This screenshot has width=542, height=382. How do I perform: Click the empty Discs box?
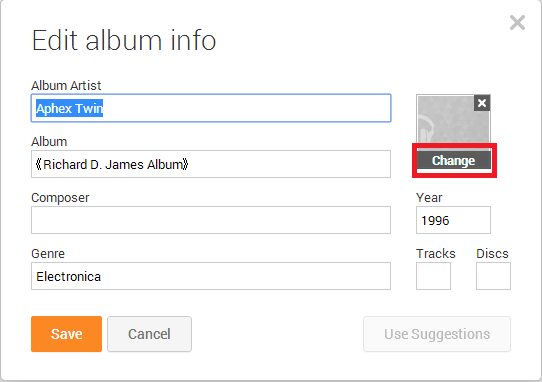pyautogui.click(x=493, y=276)
